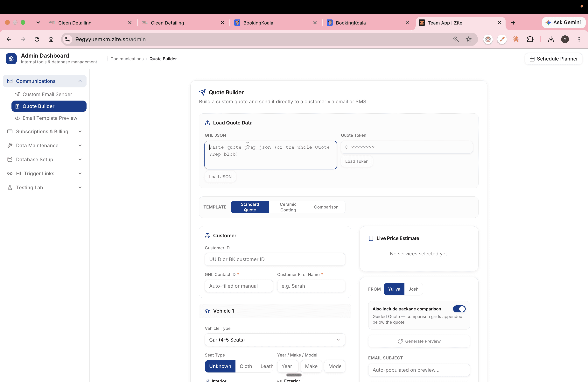Click the Load JSON button
This screenshot has width=588, height=382.
[220, 177]
